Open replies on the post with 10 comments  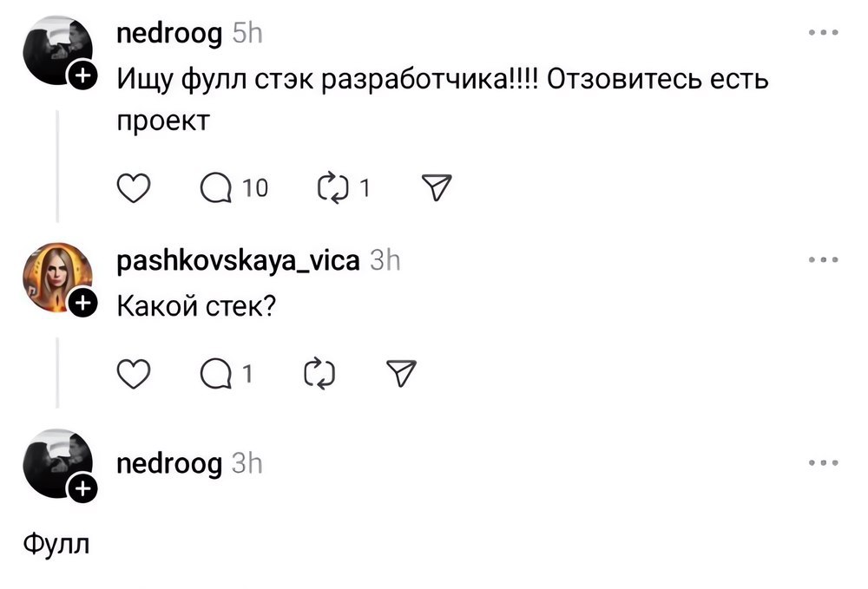(215, 187)
